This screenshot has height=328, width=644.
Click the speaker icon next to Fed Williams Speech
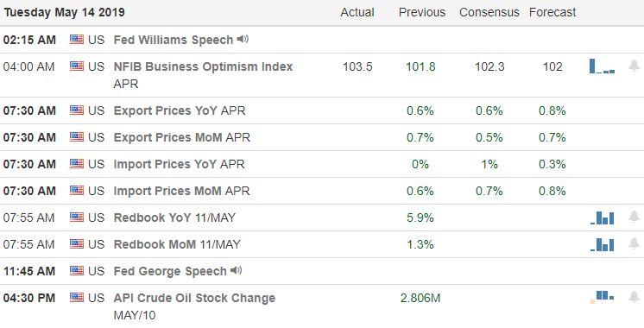pyautogui.click(x=243, y=40)
